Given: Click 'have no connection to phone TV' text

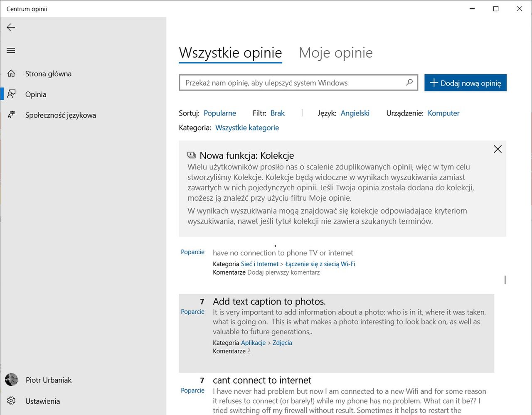Looking at the screenshot, I should (283, 253).
